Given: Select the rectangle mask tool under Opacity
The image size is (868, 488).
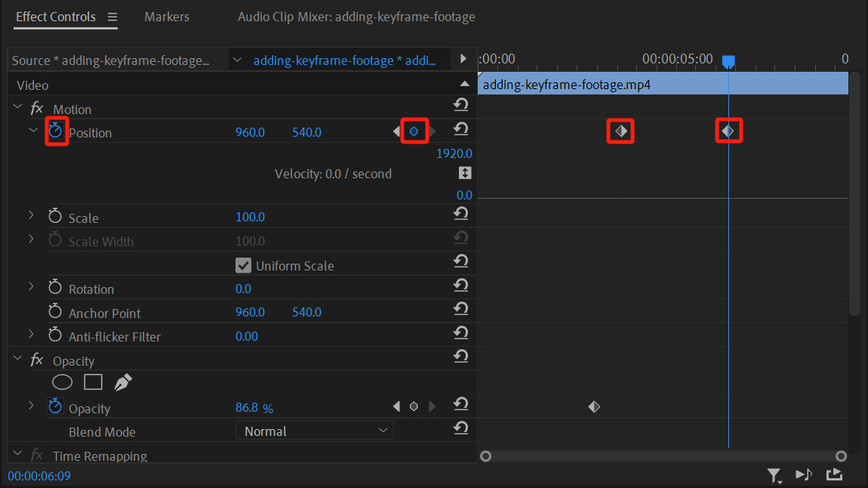Looking at the screenshot, I should (93, 381).
